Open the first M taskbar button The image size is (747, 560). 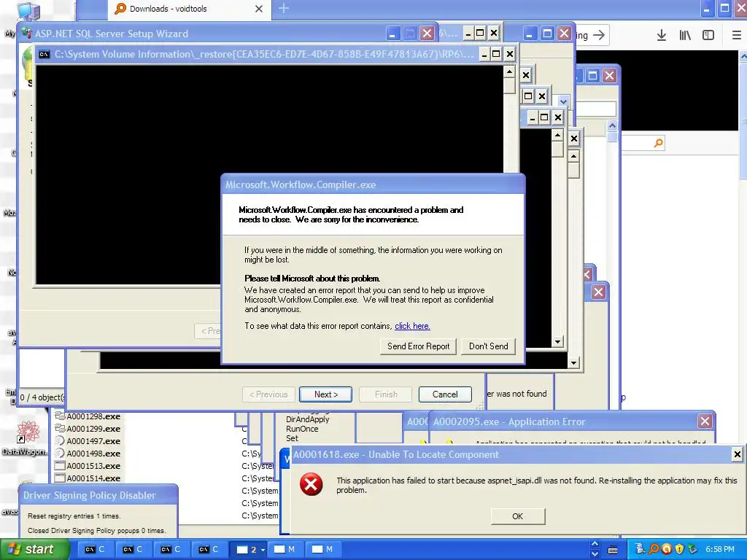pos(285,550)
